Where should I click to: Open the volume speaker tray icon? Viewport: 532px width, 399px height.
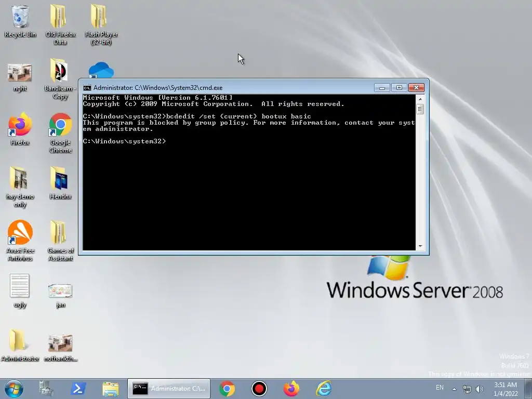[480, 389]
